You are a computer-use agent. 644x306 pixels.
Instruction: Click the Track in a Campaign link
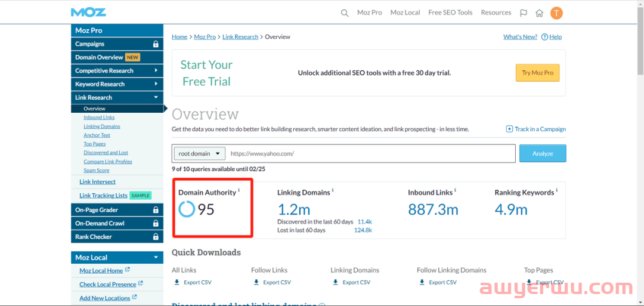540,129
